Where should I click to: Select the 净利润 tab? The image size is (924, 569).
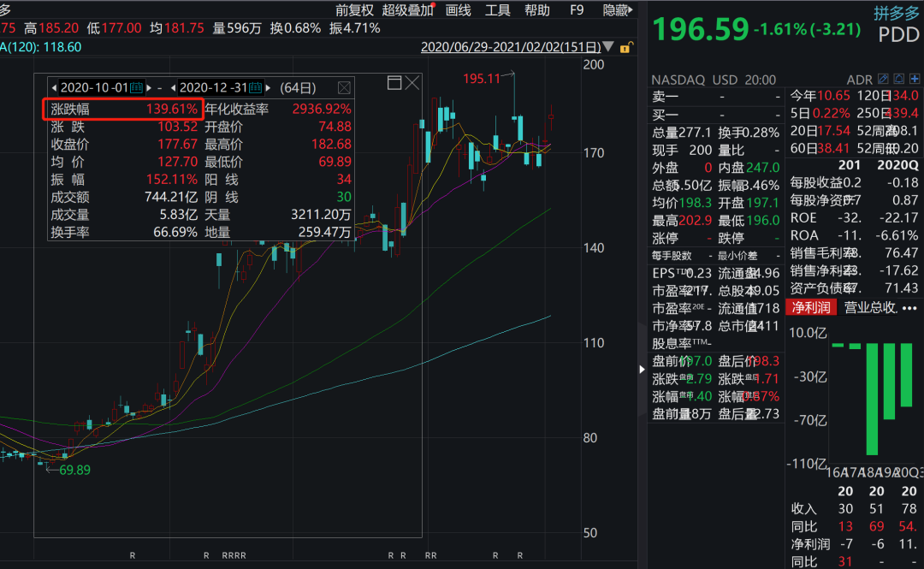(811, 307)
